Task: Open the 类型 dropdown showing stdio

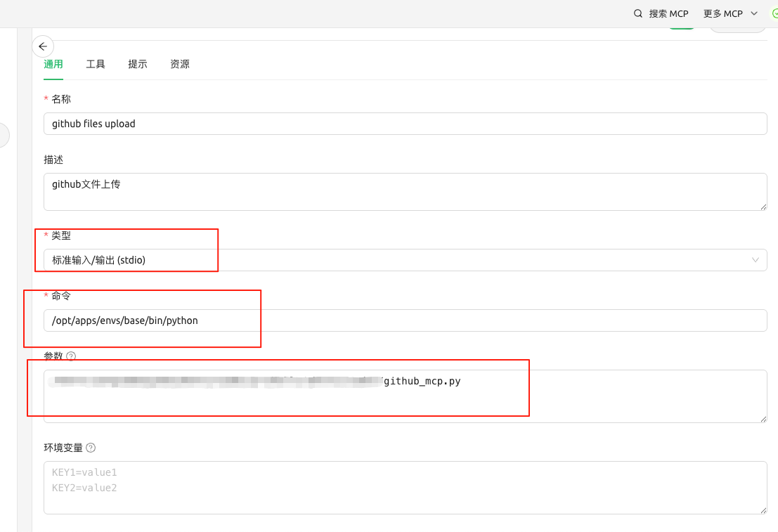Action: coord(406,260)
